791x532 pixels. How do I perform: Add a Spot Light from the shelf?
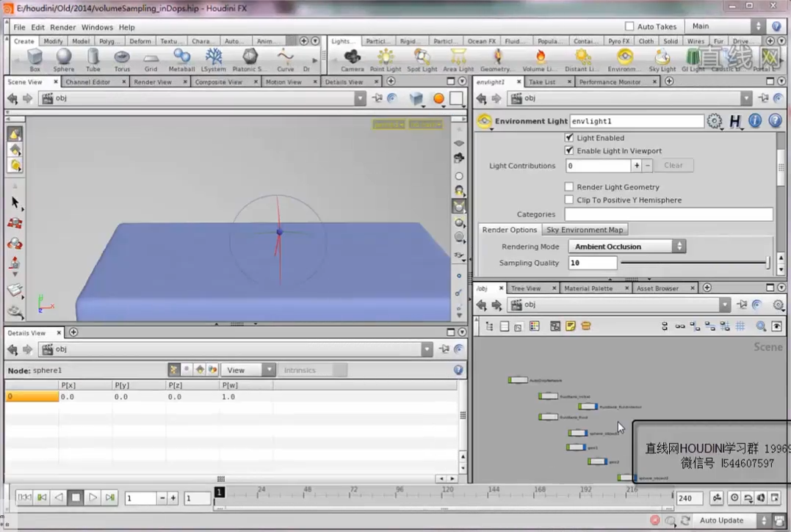click(x=422, y=60)
